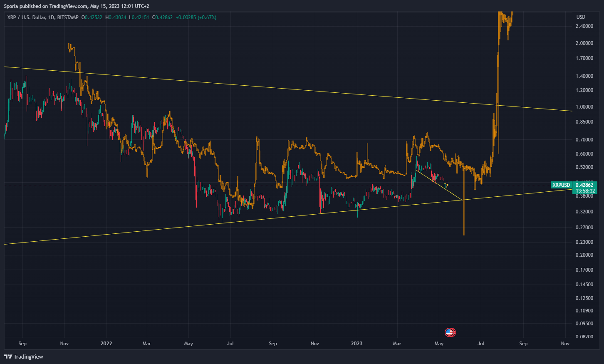Click the 0.23000 price axis label
This screenshot has width=604, height=364.
tap(584, 242)
